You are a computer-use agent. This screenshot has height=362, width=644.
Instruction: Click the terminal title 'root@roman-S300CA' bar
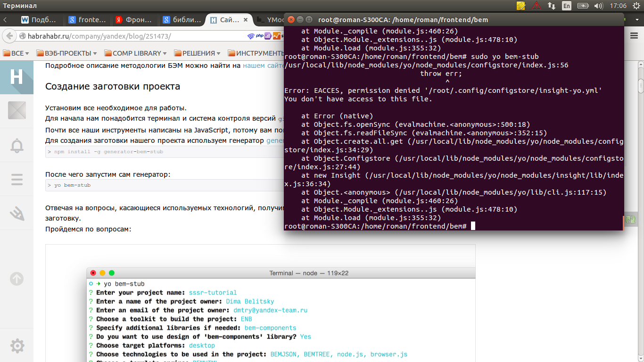point(403,19)
